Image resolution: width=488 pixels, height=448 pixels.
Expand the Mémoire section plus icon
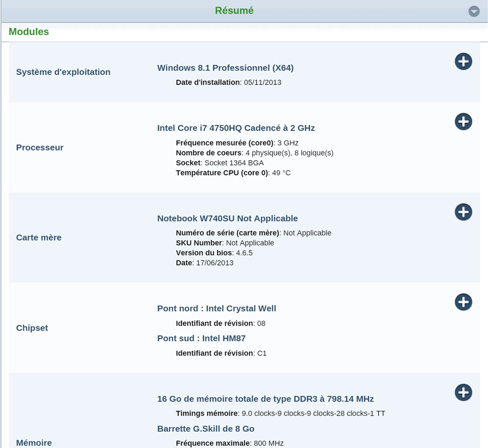(x=463, y=392)
